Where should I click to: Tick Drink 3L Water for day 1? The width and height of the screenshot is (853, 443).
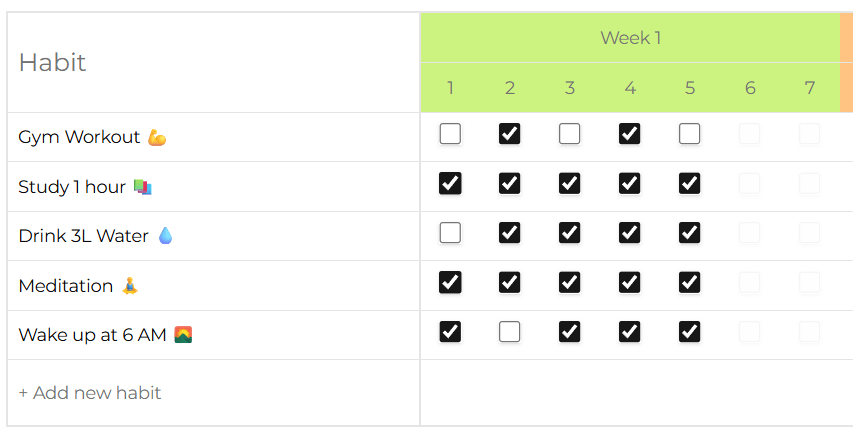(x=450, y=233)
